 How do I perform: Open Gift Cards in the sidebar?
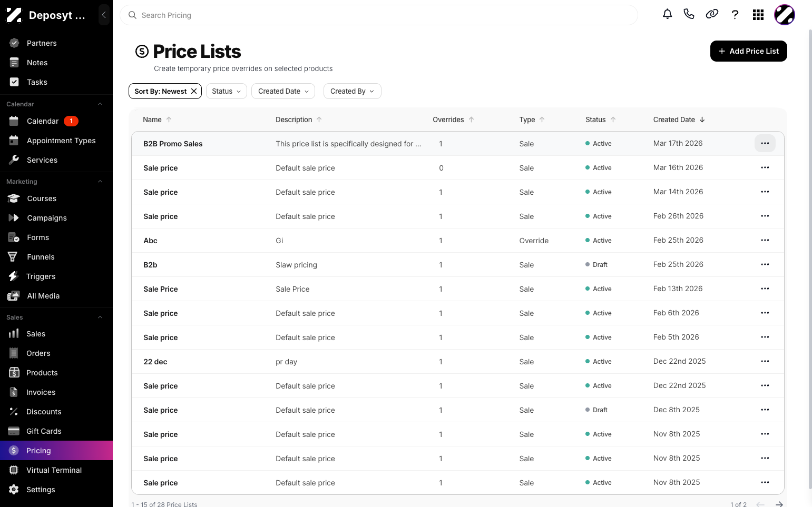click(56, 431)
